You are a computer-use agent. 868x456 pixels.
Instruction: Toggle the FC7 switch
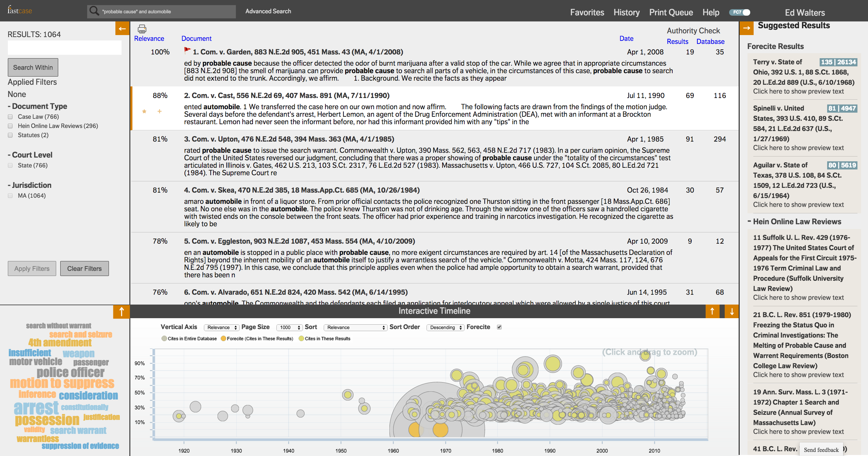point(740,12)
